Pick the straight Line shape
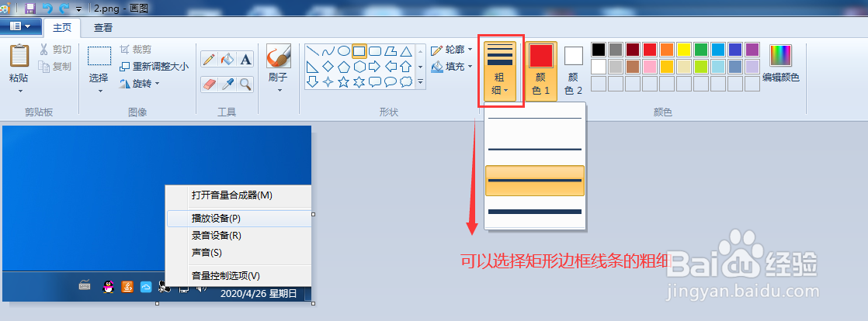The height and width of the screenshot is (321, 868). pyautogui.click(x=313, y=51)
